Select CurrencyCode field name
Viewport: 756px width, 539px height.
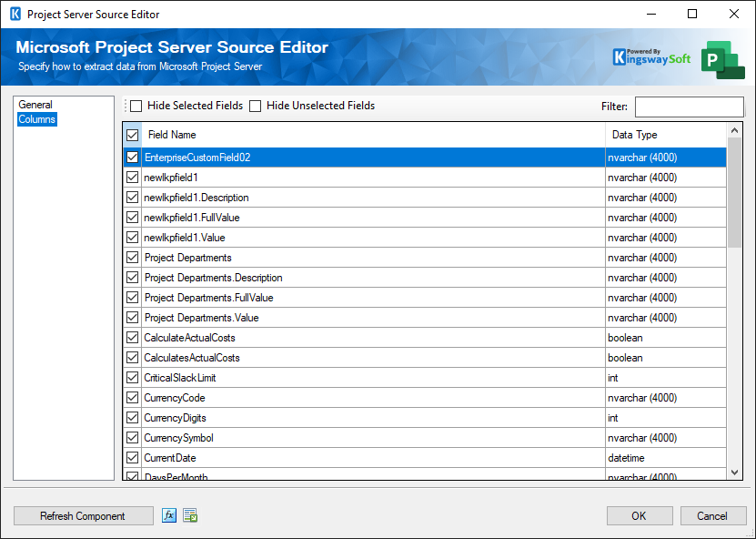pyautogui.click(x=373, y=398)
